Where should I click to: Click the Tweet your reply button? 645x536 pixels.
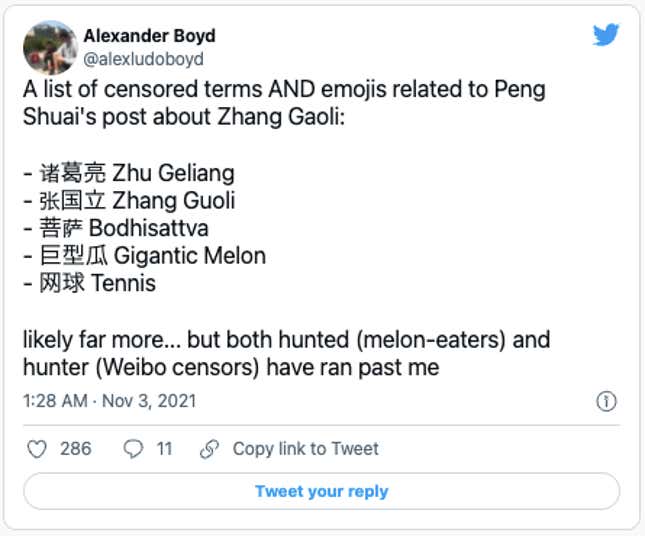coord(322,491)
